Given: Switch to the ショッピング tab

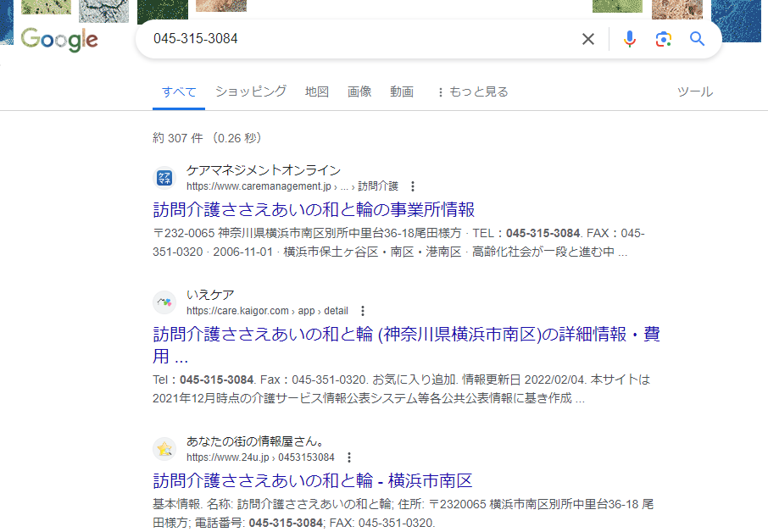Looking at the screenshot, I should [x=251, y=91].
